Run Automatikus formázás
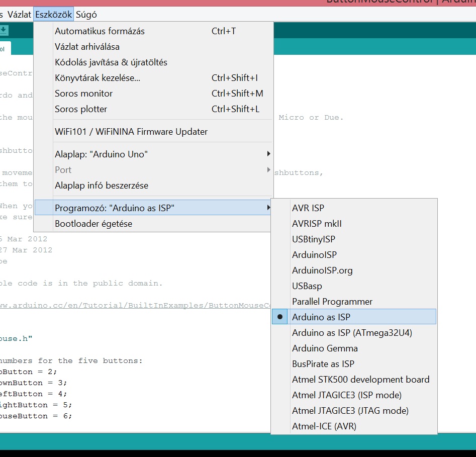This screenshot has height=457, width=476. coord(153,31)
